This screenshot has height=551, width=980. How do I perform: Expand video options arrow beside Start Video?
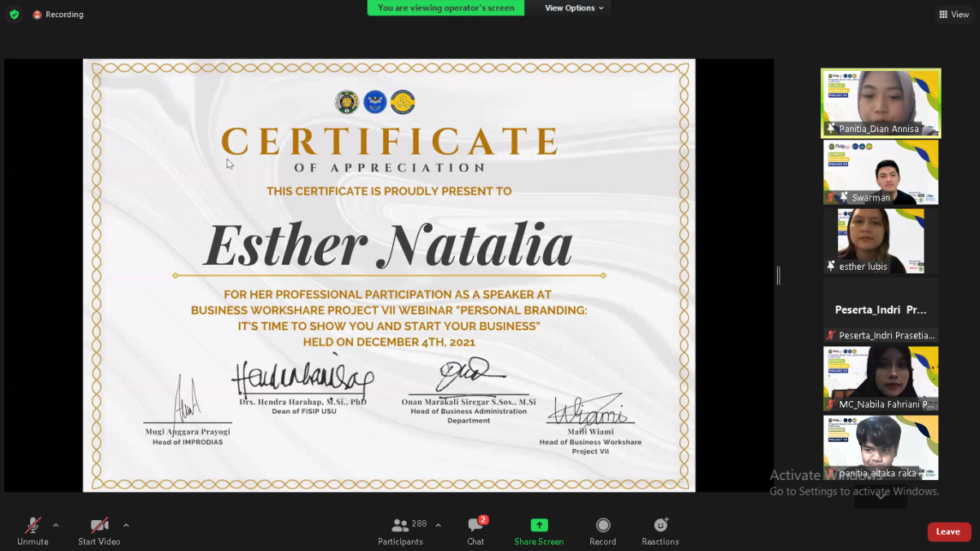[126, 525]
